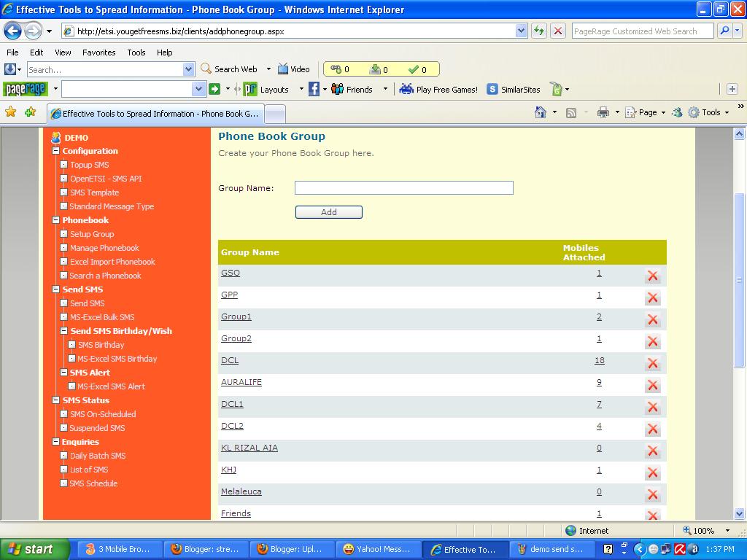Open the GPP group link

pyautogui.click(x=229, y=295)
